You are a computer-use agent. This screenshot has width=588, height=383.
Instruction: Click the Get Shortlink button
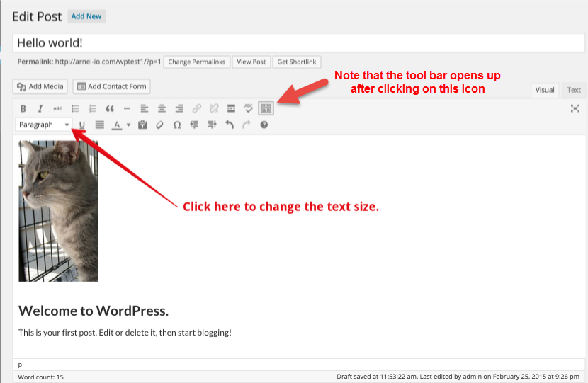[297, 62]
